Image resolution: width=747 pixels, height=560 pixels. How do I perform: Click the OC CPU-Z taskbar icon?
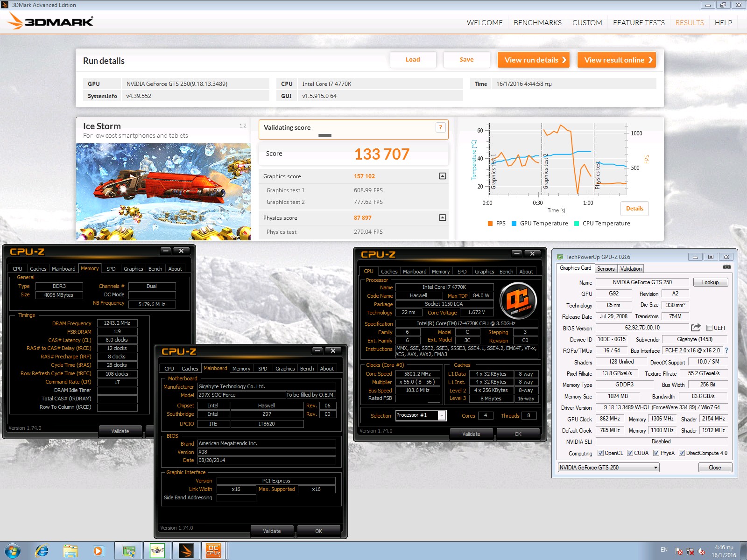point(213,551)
